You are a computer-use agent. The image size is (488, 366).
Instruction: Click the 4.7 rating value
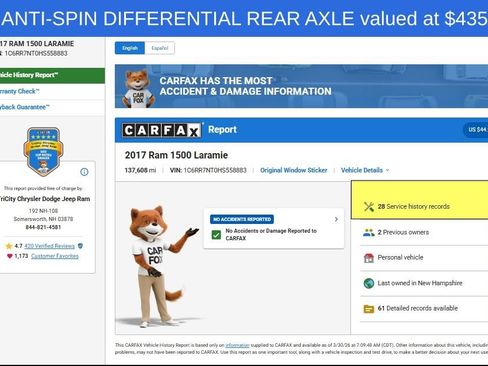click(x=18, y=246)
